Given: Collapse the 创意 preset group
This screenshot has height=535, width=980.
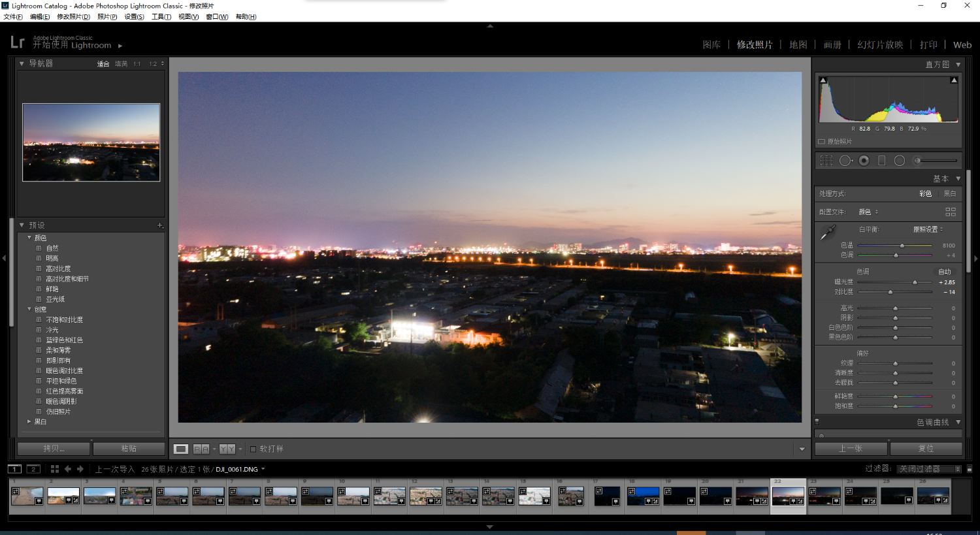Looking at the screenshot, I should 29,309.
